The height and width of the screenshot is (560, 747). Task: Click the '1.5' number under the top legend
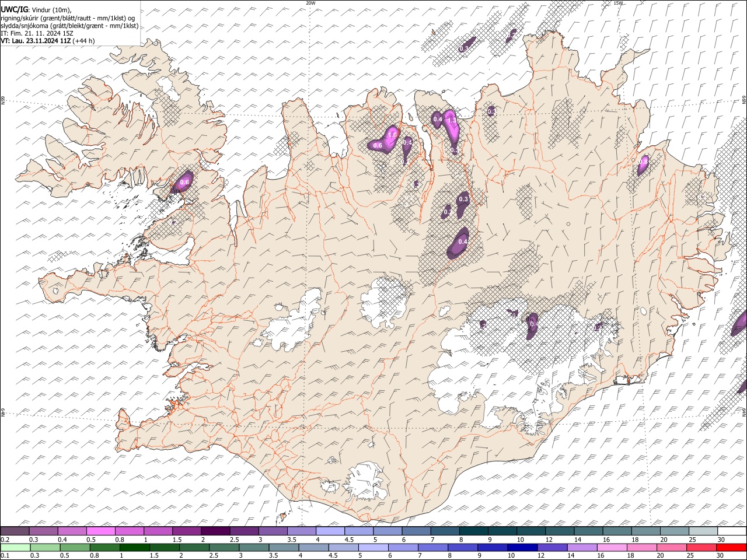pos(177,540)
